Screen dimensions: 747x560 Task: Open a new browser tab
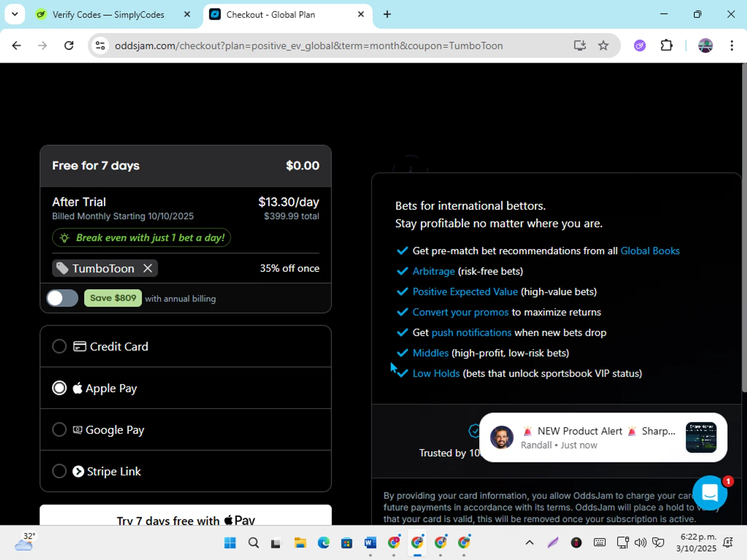click(x=387, y=14)
